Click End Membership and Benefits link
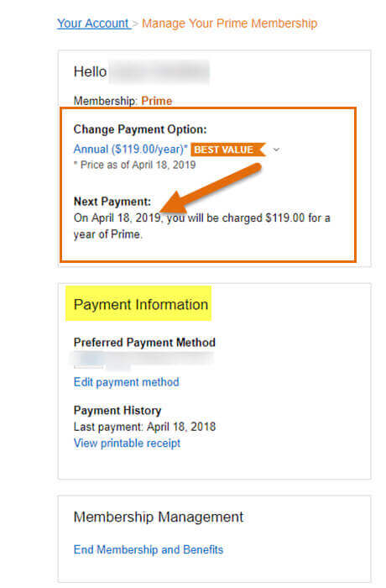Image resolution: width=386 pixels, height=588 pixels. click(149, 549)
